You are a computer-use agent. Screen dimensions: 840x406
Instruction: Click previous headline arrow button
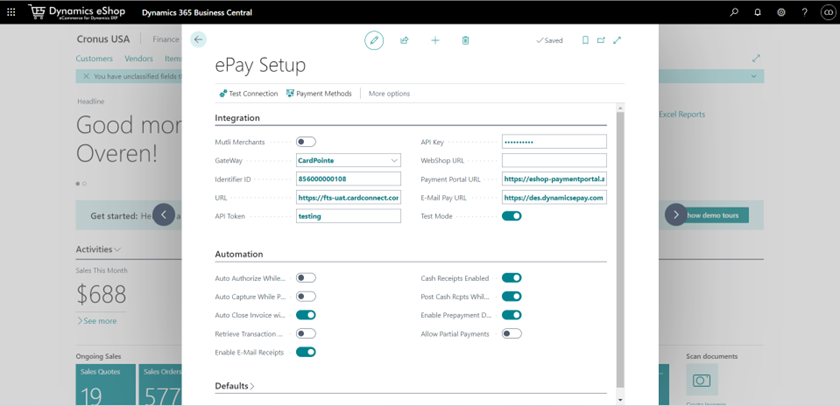coord(164,215)
